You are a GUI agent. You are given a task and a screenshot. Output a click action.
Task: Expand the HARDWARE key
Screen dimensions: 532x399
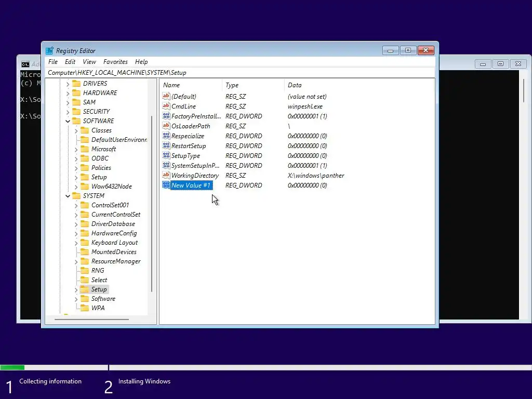click(x=68, y=93)
